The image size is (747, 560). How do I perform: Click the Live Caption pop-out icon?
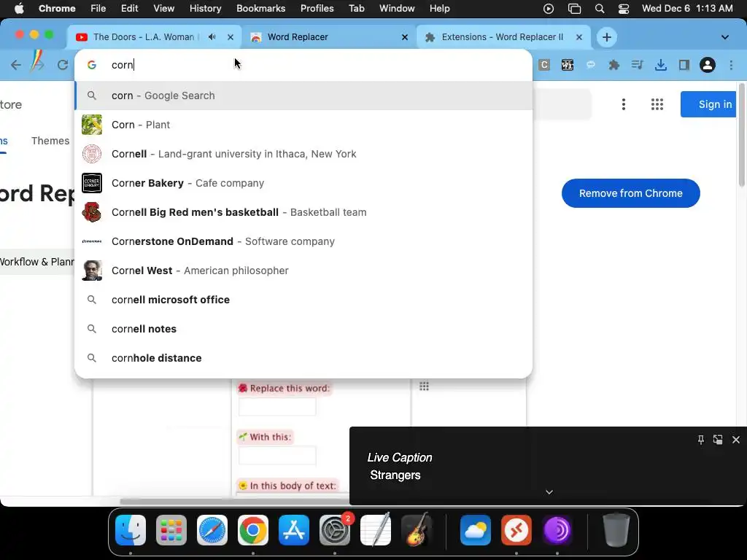718,440
